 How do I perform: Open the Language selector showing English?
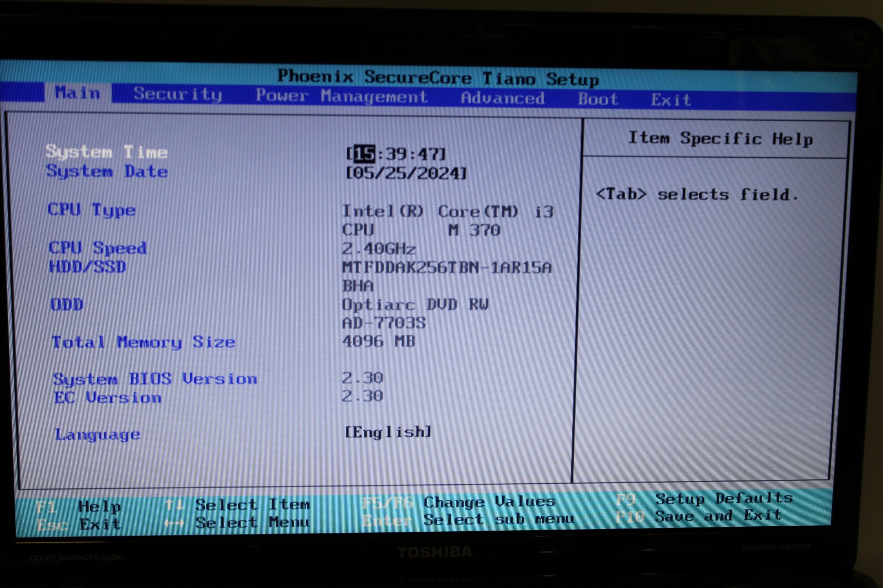[x=388, y=432]
